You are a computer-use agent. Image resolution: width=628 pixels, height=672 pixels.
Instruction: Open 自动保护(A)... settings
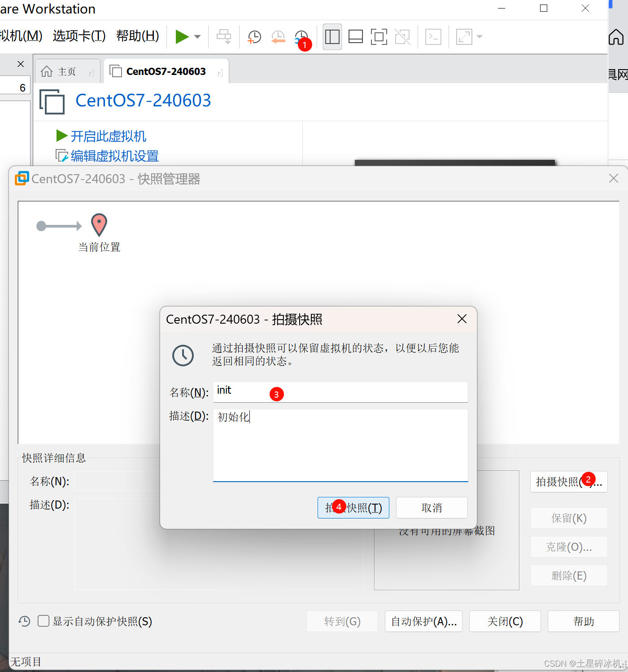coord(424,621)
